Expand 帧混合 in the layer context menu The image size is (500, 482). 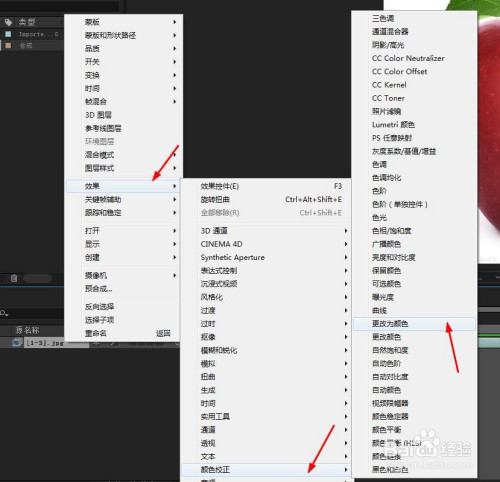[123, 102]
